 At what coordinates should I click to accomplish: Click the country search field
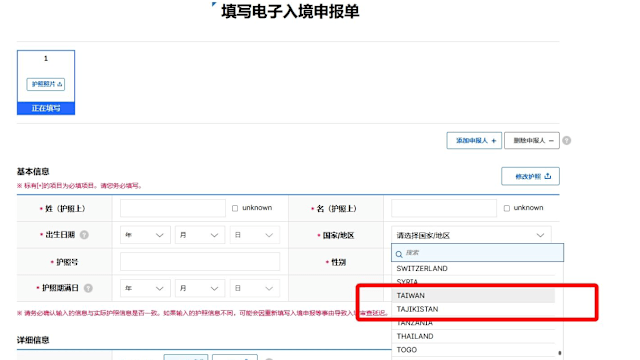[x=478, y=253]
